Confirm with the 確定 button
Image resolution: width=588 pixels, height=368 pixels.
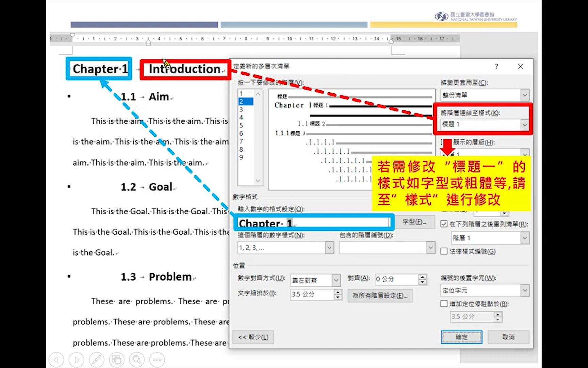click(461, 337)
